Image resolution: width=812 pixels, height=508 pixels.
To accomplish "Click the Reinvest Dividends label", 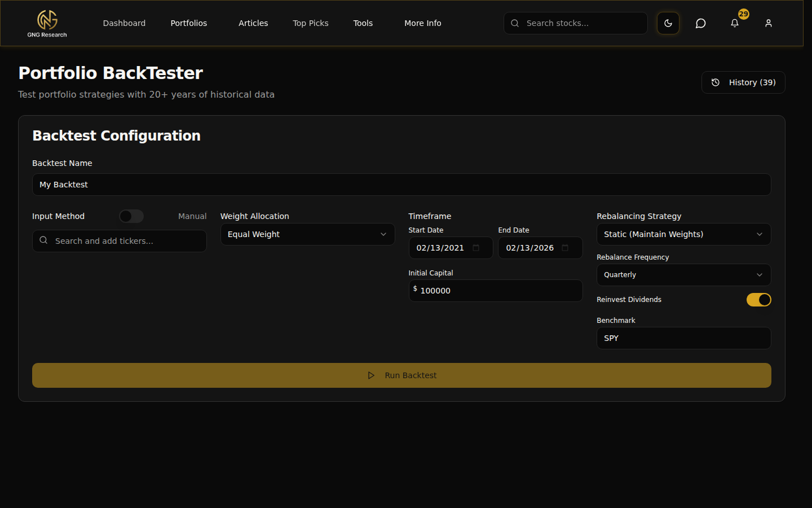I will pyautogui.click(x=629, y=300).
